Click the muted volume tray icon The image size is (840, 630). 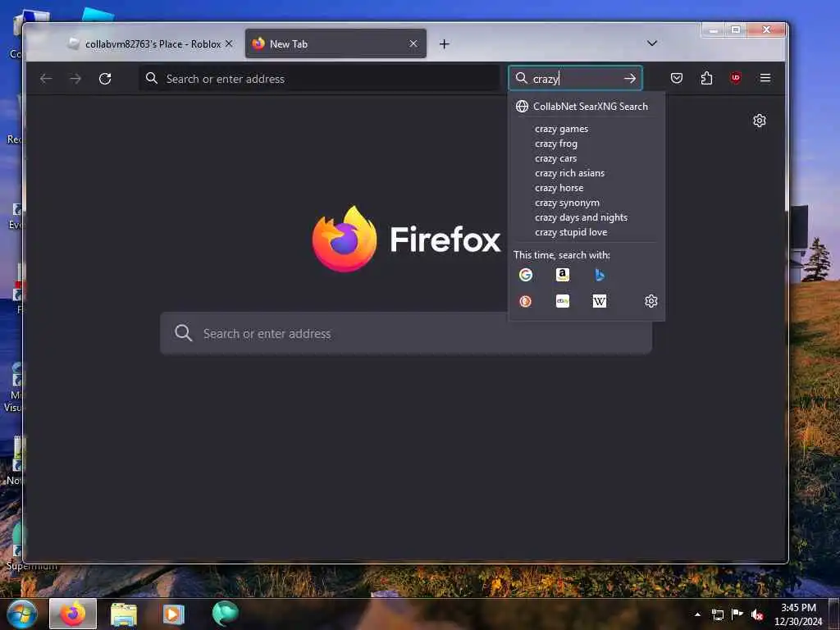[x=757, y=615]
